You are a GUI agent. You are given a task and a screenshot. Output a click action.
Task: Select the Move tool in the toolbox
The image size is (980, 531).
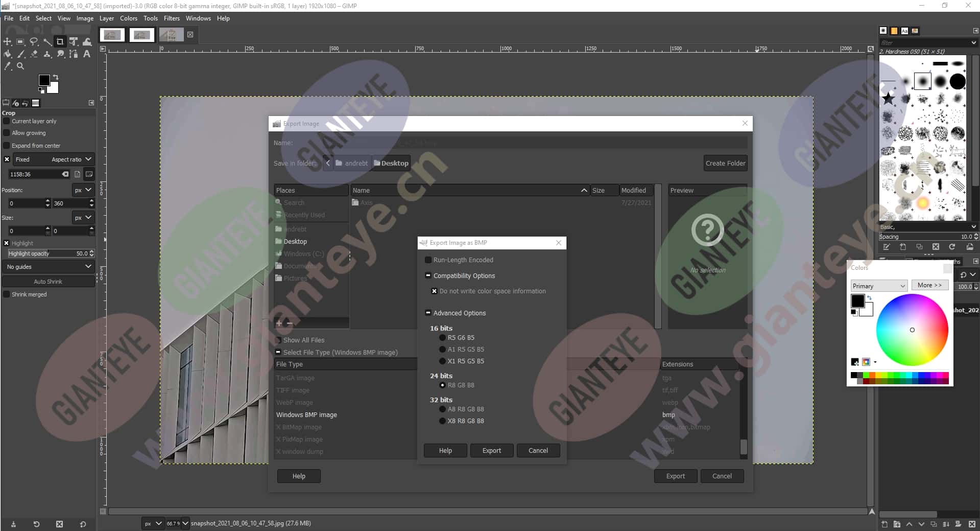(x=8, y=41)
